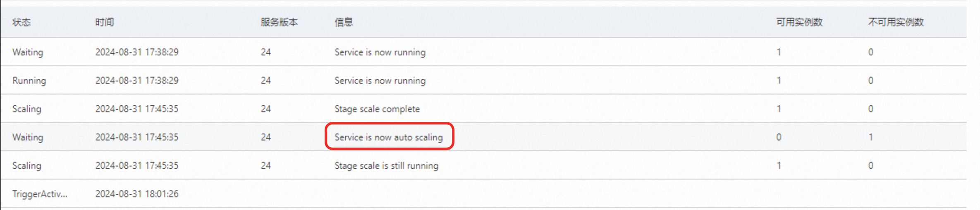Click the available instance count 0

point(779,137)
